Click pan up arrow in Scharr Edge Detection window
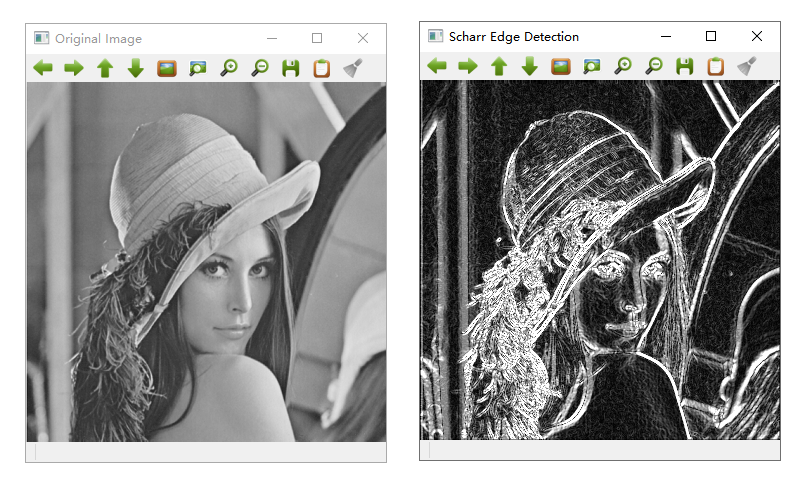This screenshot has height=487, width=803. pyautogui.click(x=499, y=66)
